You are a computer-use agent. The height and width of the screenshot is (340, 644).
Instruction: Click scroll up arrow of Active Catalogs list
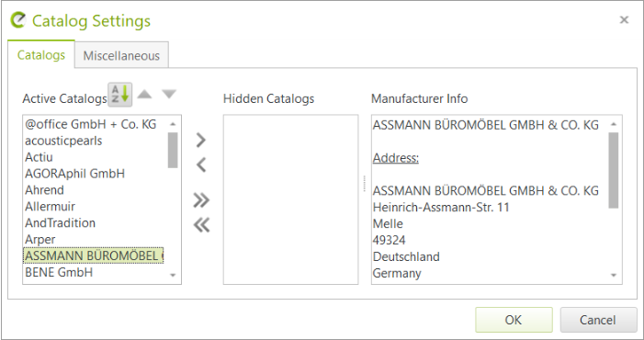(173, 124)
